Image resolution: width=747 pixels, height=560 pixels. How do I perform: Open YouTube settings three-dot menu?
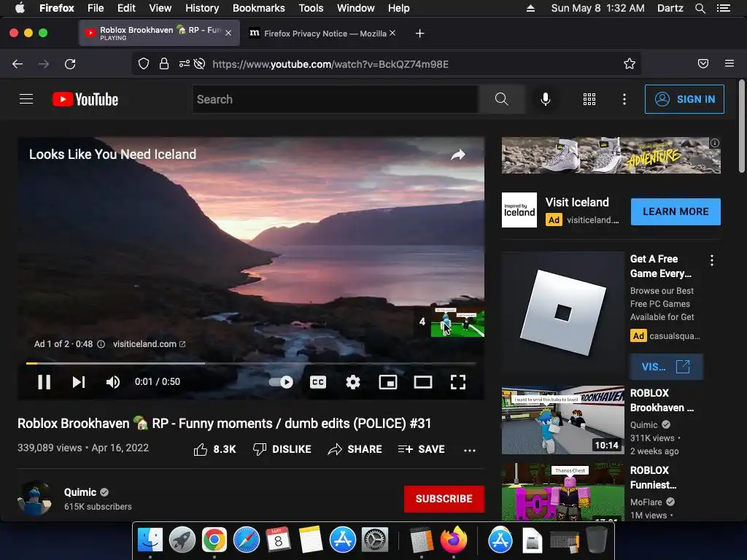click(x=624, y=99)
